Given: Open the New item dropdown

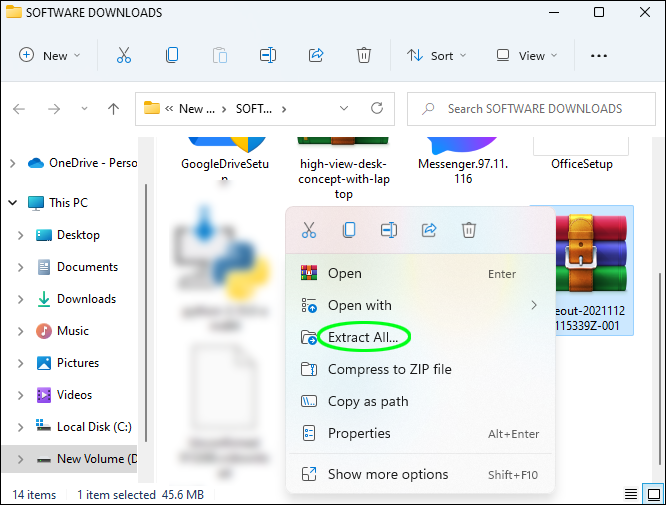Looking at the screenshot, I should [49, 56].
